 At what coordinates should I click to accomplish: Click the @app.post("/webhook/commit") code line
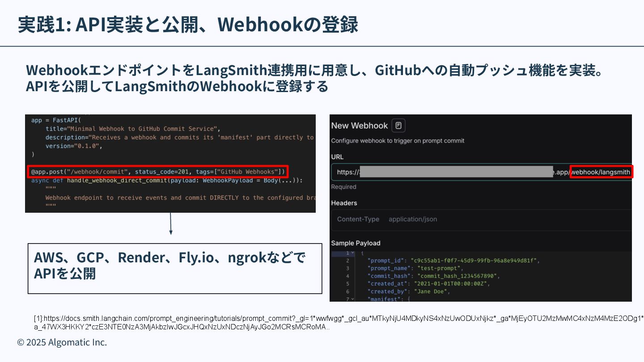157,172
